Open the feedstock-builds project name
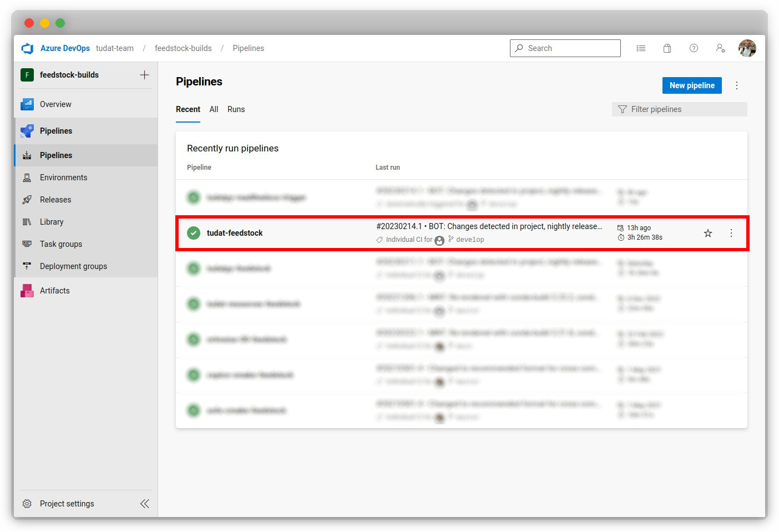The width and height of the screenshot is (779, 532). [69, 75]
